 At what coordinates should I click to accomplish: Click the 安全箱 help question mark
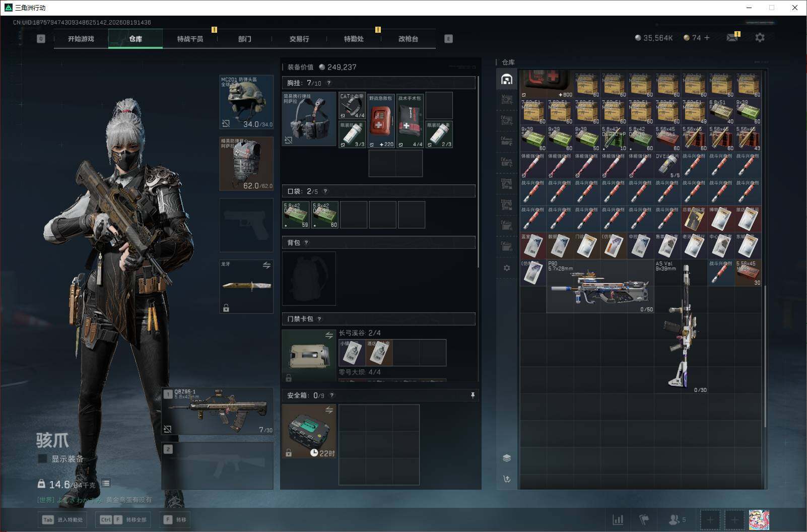(331, 395)
